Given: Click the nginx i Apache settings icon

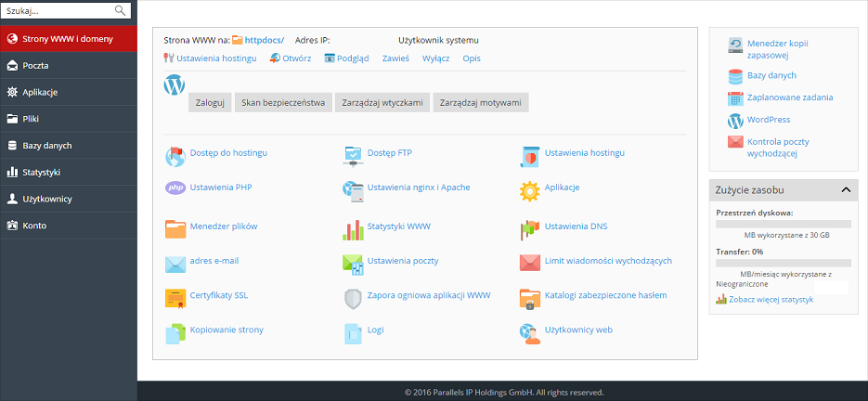Looking at the screenshot, I should 353,191.
